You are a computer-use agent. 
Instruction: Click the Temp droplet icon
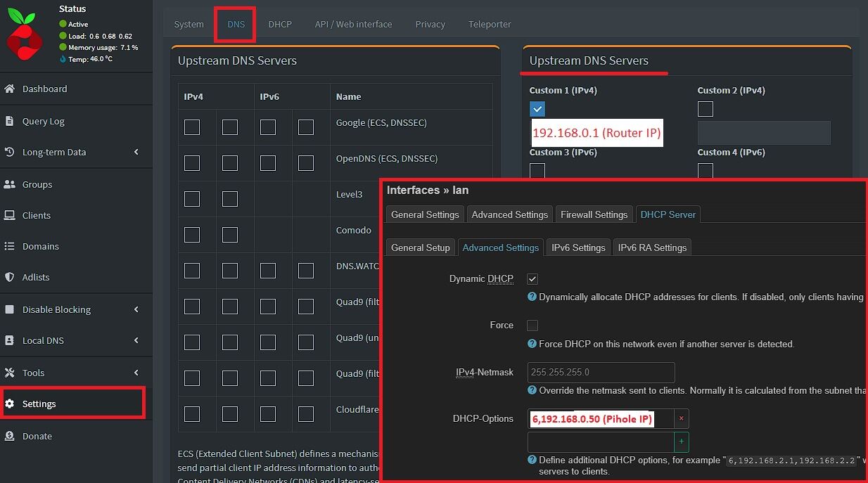click(63, 59)
